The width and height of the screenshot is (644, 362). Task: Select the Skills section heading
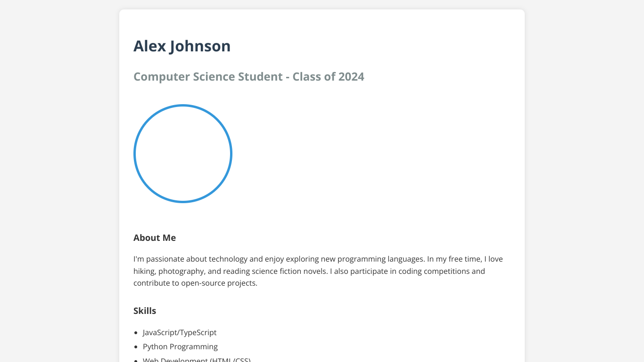click(145, 311)
